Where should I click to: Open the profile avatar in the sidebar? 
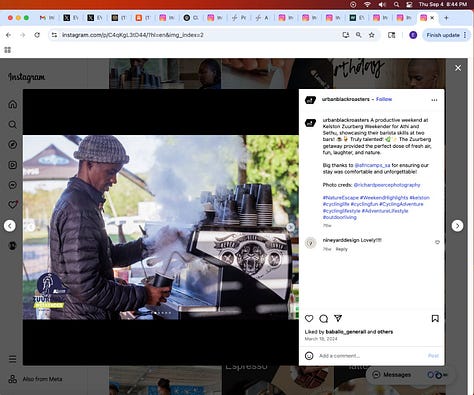pyautogui.click(x=13, y=245)
